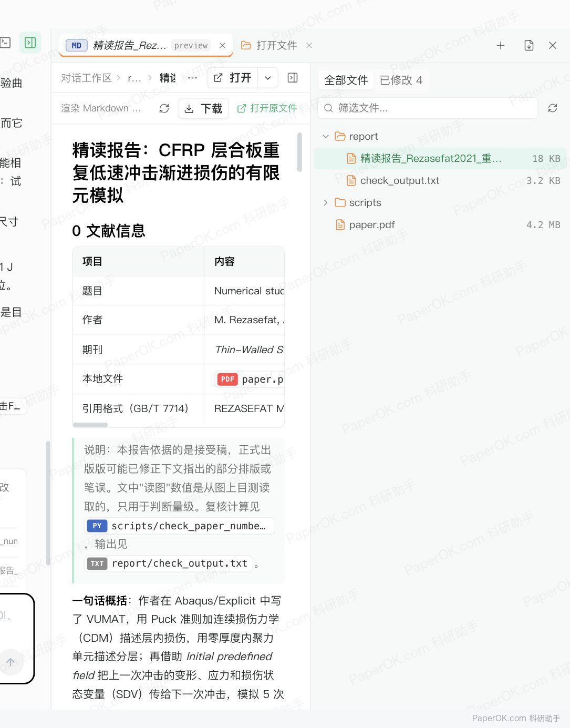570x728 pixels.
Task: Open the terminal panel icon
Action: [5, 43]
